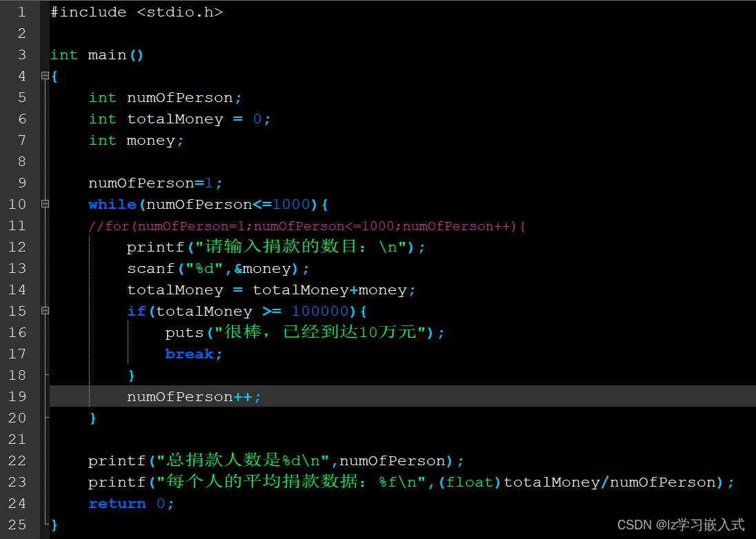Click line number 19 in the gutter
The height and width of the screenshot is (539, 756).
(17, 396)
